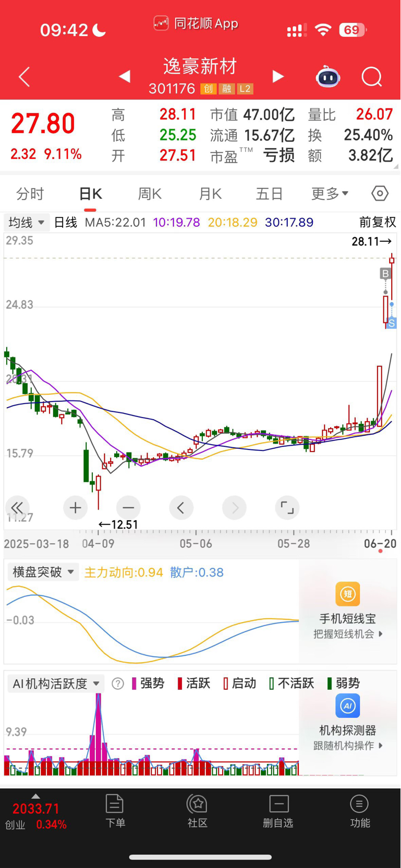The height and width of the screenshot is (868, 401).
Task: Go to previous stock with left triangle
Action: click(x=124, y=77)
